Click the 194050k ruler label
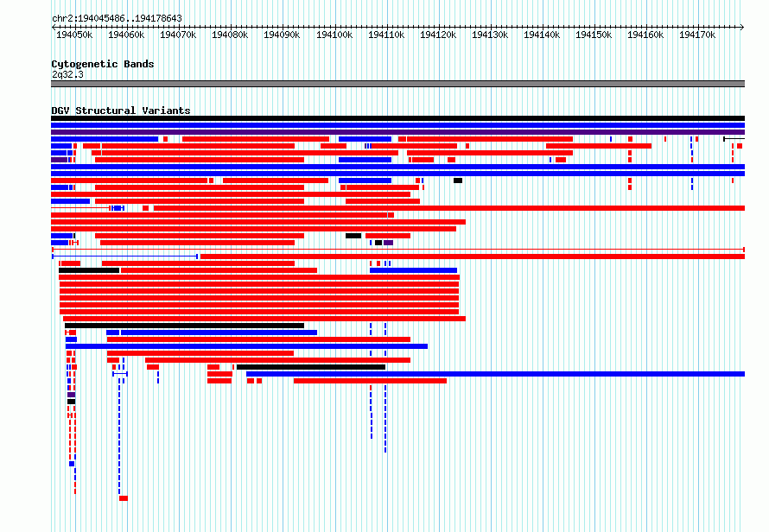This screenshot has height=532, width=769. coord(74,35)
